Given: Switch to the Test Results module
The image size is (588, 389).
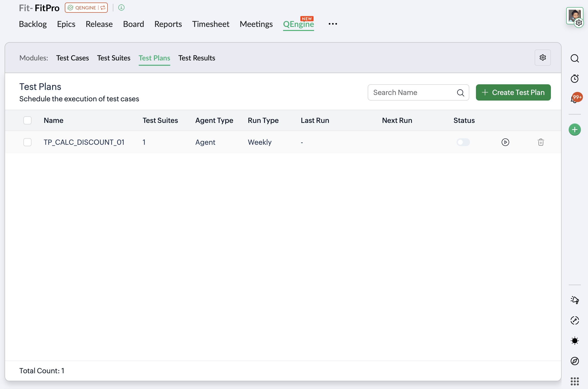Looking at the screenshot, I should (196, 58).
